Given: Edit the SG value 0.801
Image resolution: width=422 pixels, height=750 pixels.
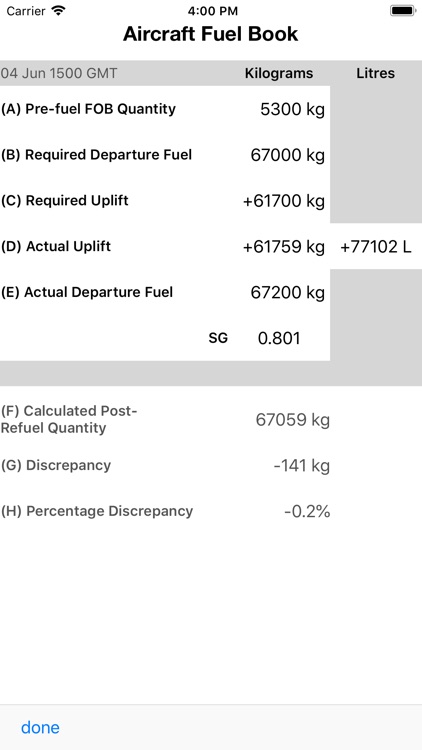Looking at the screenshot, I should [279, 338].
